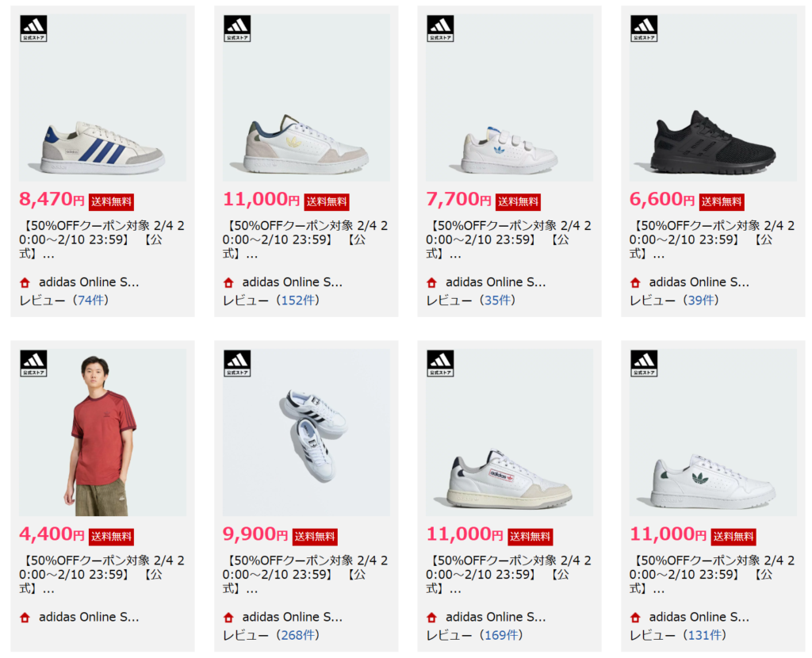Visit adidas Online Shop under 6,600円 item
Image resolution: width=812 pixels, height=658 pixels.
pyautogui.click(x=699, y=282)
